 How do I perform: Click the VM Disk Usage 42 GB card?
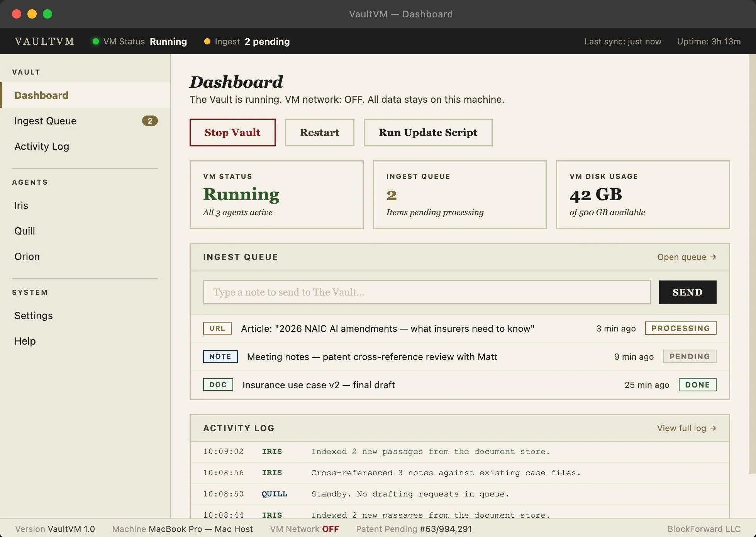(x=643, y=195)
